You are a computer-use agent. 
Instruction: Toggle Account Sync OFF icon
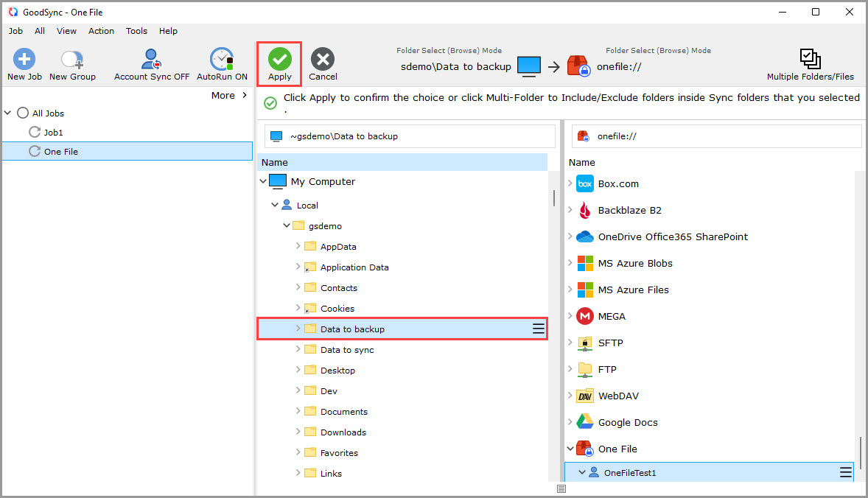click(151, 59)
